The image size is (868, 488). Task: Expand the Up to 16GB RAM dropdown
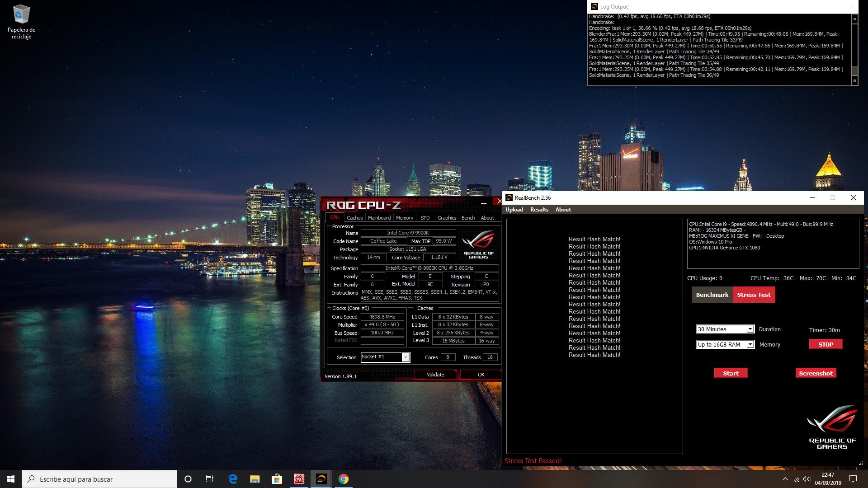click(750, 345)
